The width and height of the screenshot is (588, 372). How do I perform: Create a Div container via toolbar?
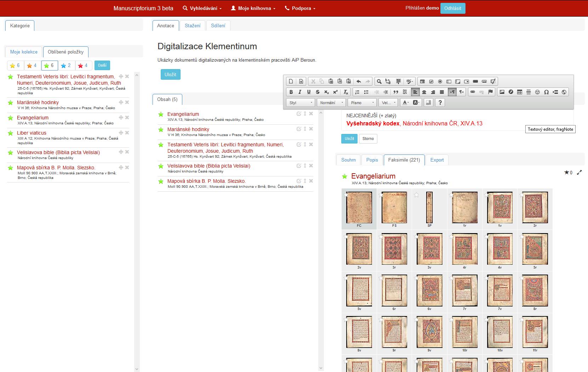click(405, 92)
